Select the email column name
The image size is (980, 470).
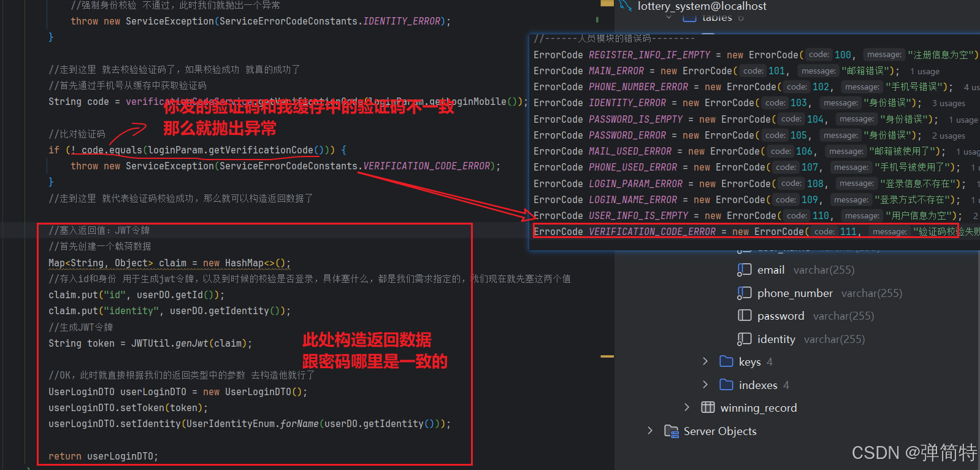(x=771, y=270)
